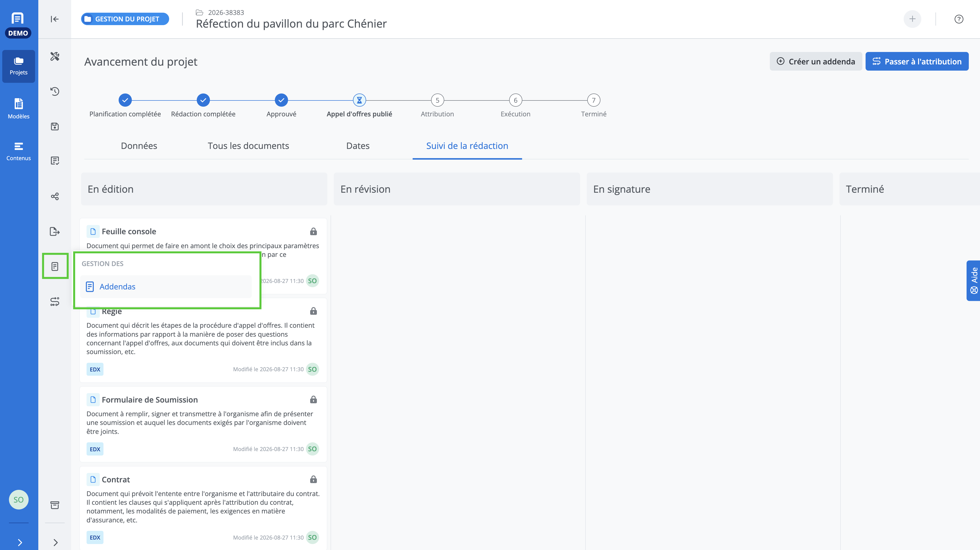Click lock icon on Formulaire de Soumission card
The image size is (980, 550).
point(313,399)
